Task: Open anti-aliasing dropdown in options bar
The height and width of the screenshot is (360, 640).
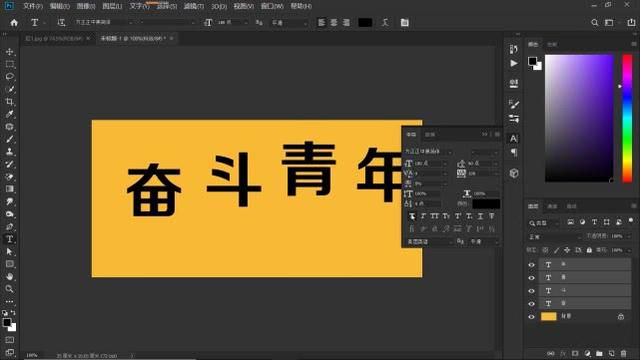Action: coord(304,23)
